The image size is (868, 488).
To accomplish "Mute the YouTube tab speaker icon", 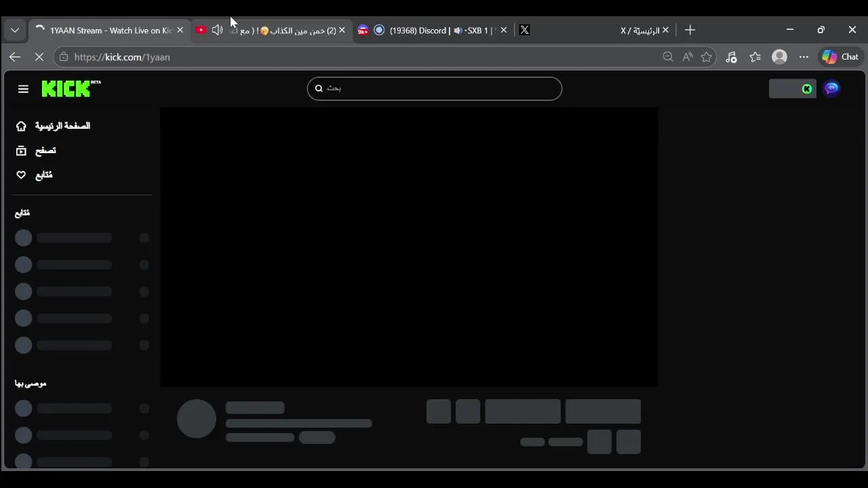I will pyautogui.click(x=217, y=30).
